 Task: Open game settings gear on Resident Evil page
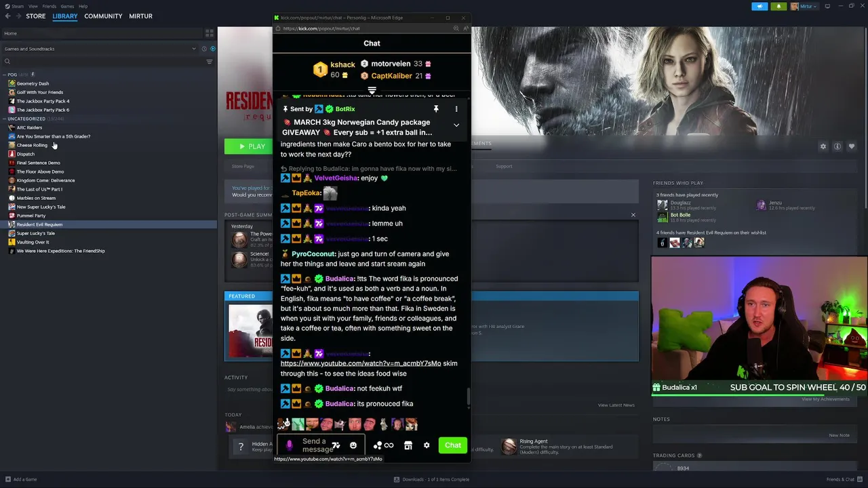823,146
